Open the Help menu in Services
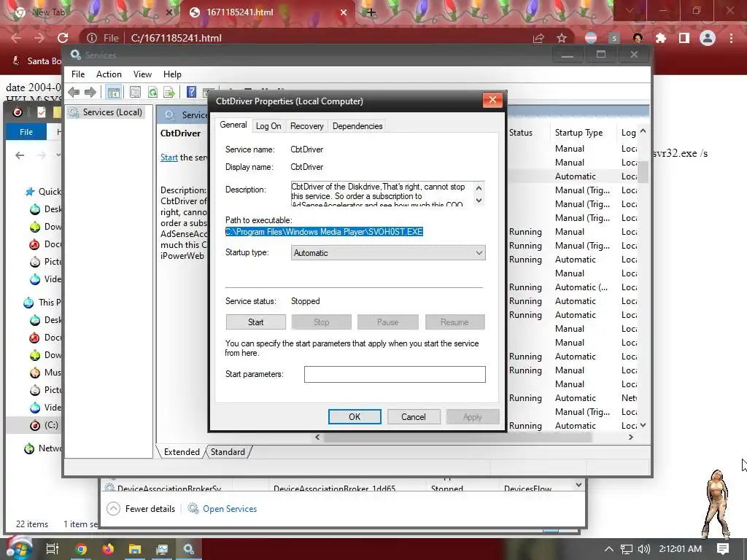Viewport: 747px width, 560px height. [x=172, y=74]
